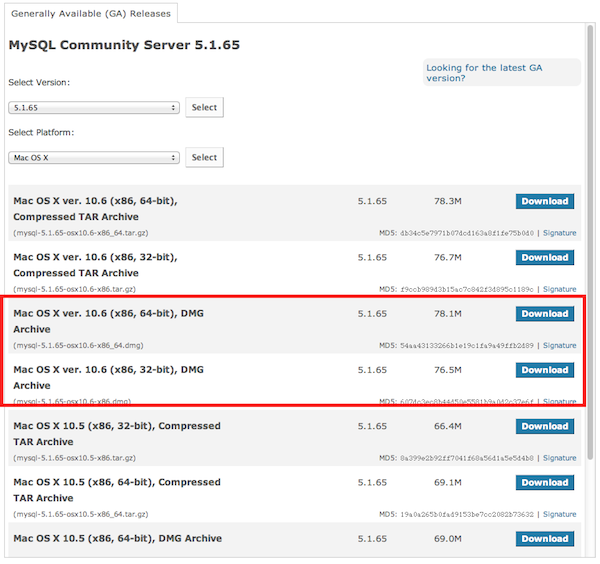Click file name (mysql-5.1.65-osx10.6-x86_64.tar.gz)
The height and width of the screenshot is (564, 600).
[81, 233]
